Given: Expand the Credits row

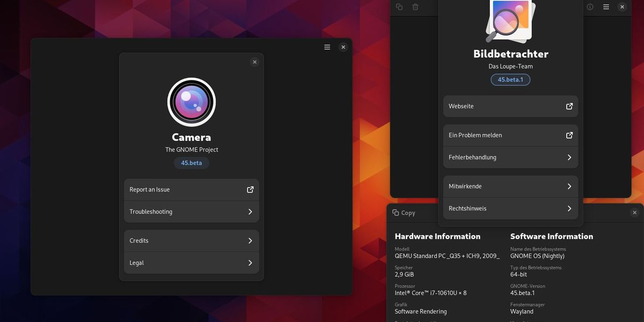Looking at the screenshot, I should (x=192, y=241).
